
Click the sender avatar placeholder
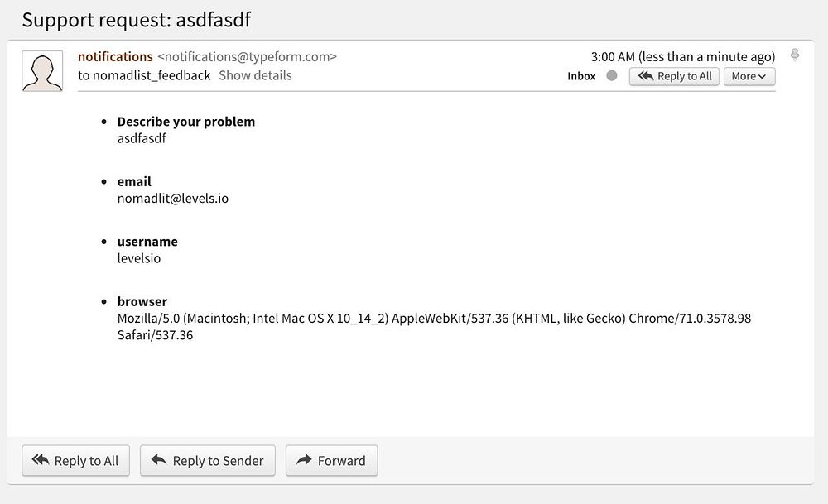(42, 71)
